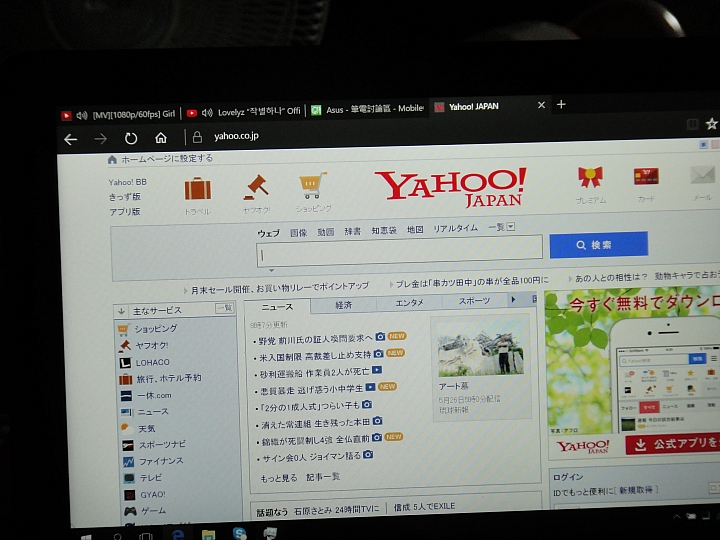Select the リアルタイム search type
Viewport: 720px width, 540px height.
click(456, 228)
